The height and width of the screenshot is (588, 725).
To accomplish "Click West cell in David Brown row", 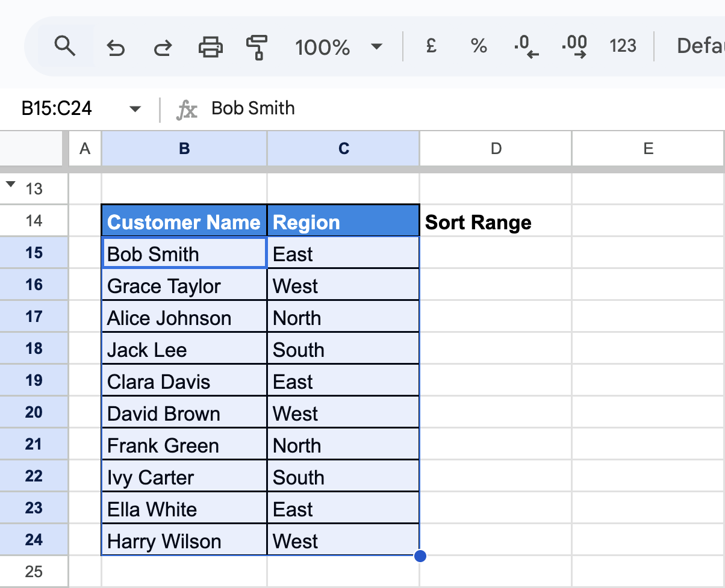I will [x=343, y=412].
